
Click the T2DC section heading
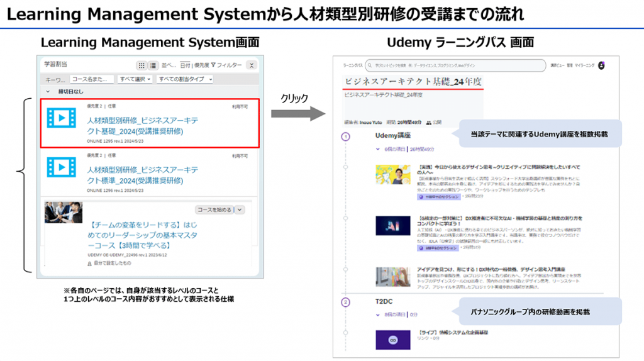pyautogui.click(x=384, y=301)
